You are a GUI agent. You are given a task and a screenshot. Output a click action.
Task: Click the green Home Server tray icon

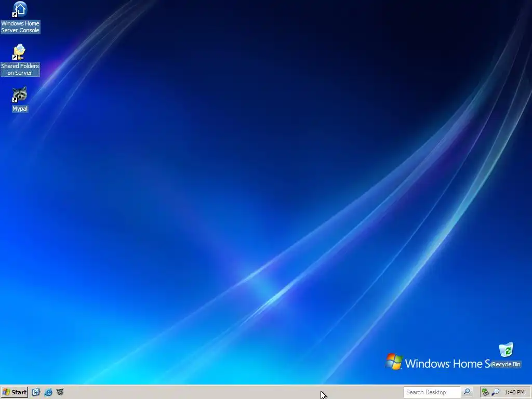click(x=485, y=392)
